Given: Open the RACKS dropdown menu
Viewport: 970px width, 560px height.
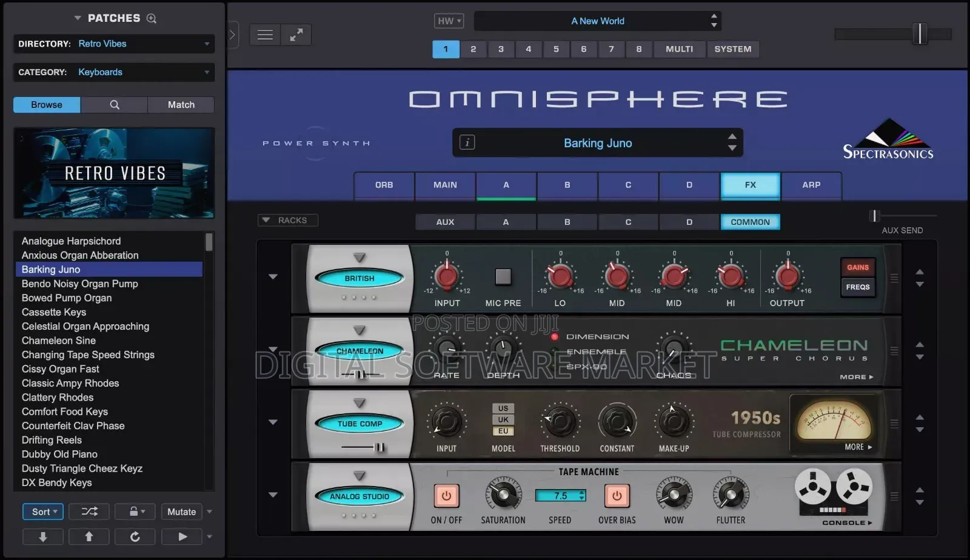Looking at the screenshot, I should pyautogui.click(x=288, y=220).
